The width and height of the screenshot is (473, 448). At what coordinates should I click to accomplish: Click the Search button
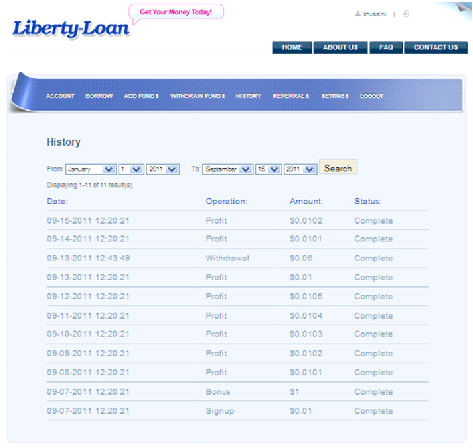pyautogui.click(x=338, y=168)
